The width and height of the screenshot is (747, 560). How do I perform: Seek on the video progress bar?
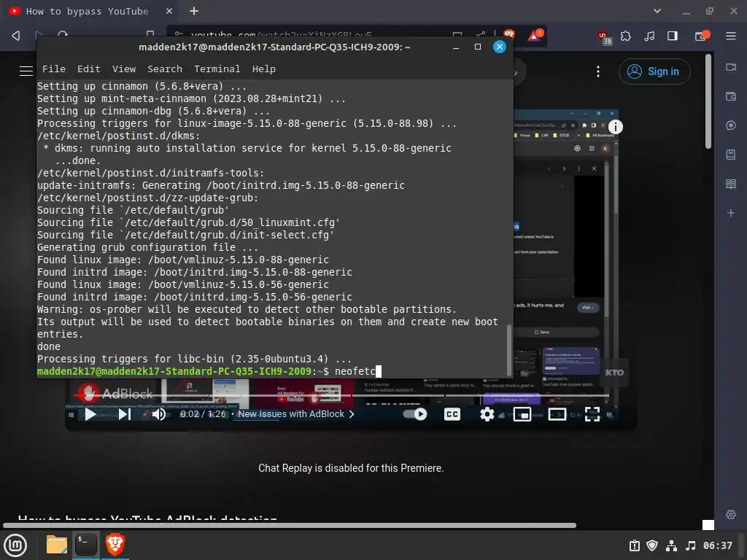[341, 395]
